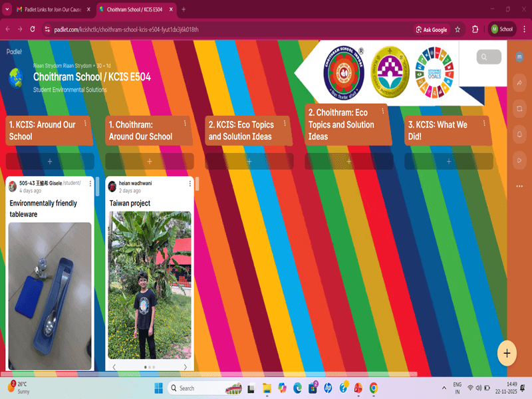Click the Ask Google button in address bar

pos(432,29)
